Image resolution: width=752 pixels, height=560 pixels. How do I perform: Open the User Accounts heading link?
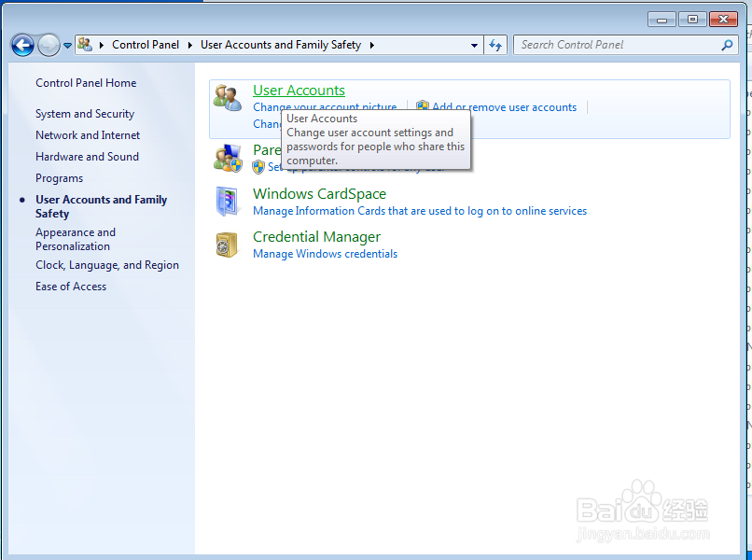299,91
